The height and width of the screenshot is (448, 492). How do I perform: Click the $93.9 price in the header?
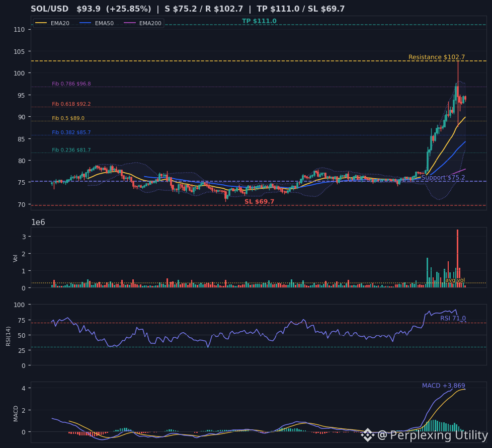tap(89, 9)
